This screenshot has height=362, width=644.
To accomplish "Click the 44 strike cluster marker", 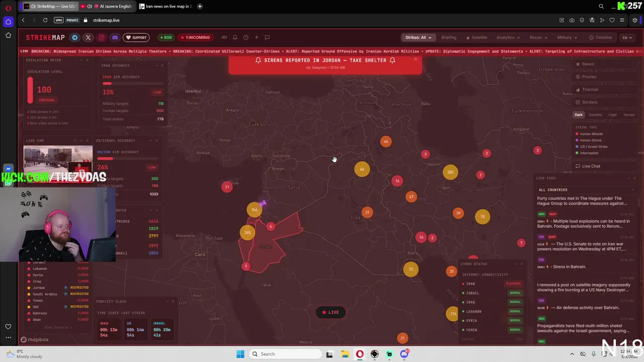I will pyautogui.click(x=386, y=142).
